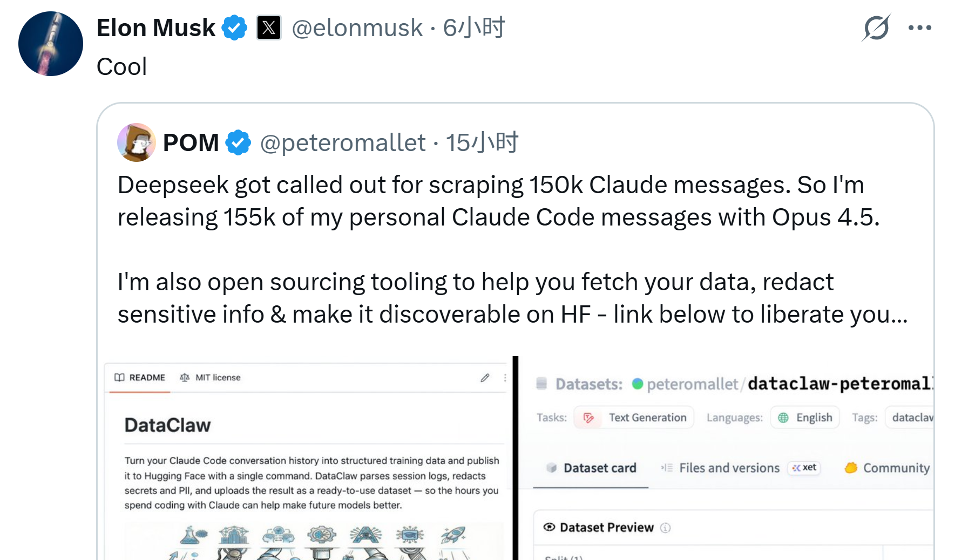Click the xet badge next to Files and versions
Screen dimensions: 955x560
[803, 468]
